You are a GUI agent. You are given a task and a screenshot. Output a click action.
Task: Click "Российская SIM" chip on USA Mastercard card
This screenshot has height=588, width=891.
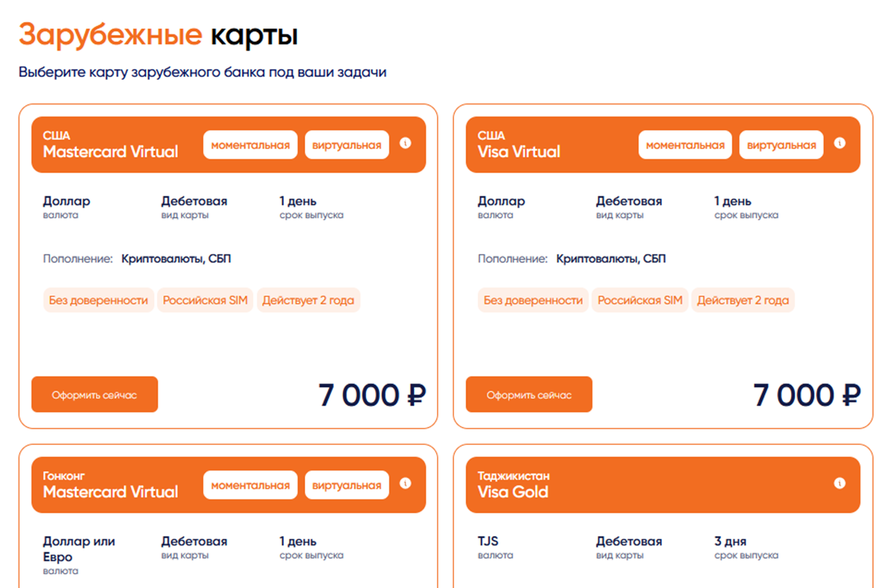[x=205, y=300]
